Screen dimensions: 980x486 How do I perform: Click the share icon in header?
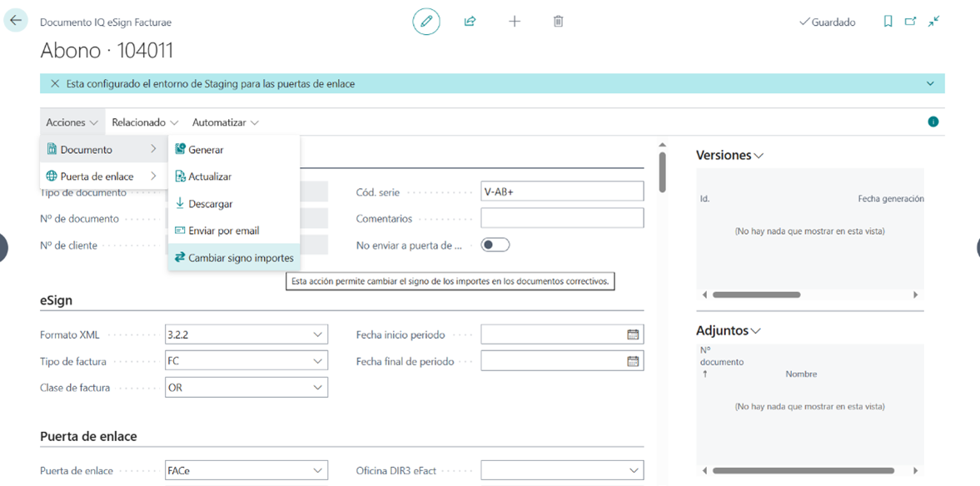(x=470, y=22)
